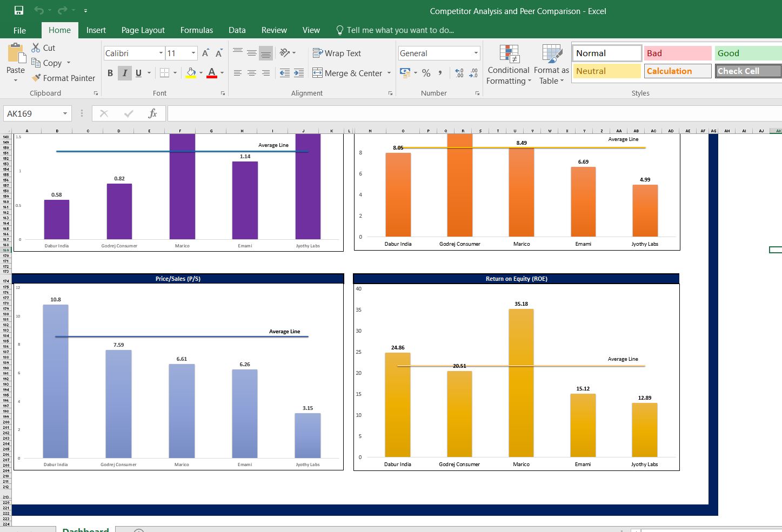This screenshot has height=532, width=782.
Task: Open Conditional Formatting menu
Action: pos(509,65)
